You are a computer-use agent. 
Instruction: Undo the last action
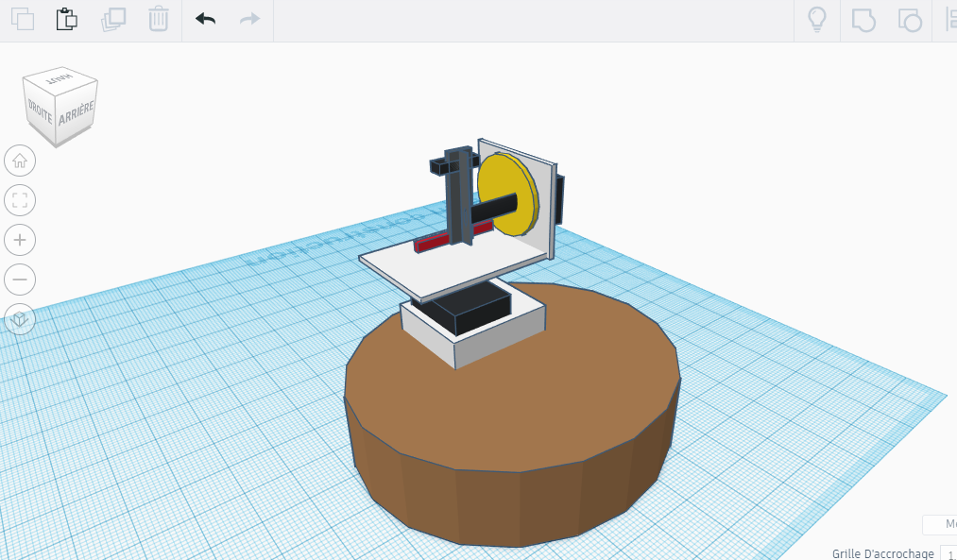click(205, 19)
